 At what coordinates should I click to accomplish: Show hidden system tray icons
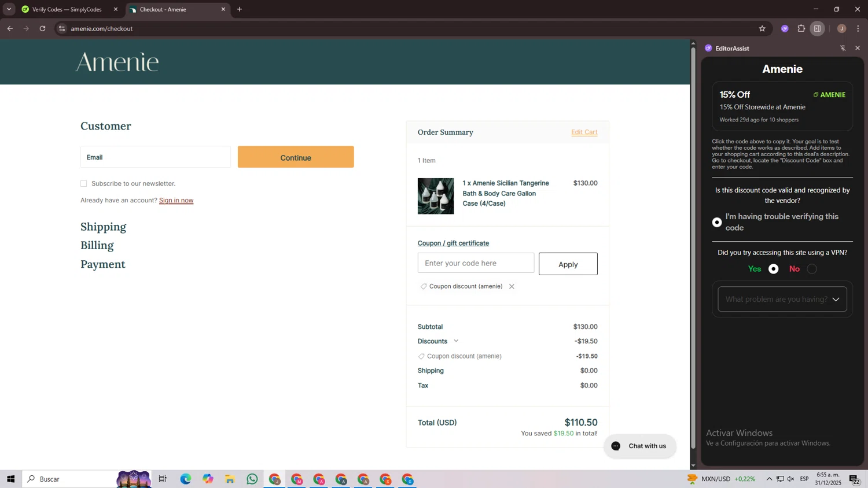pos(769,479)
